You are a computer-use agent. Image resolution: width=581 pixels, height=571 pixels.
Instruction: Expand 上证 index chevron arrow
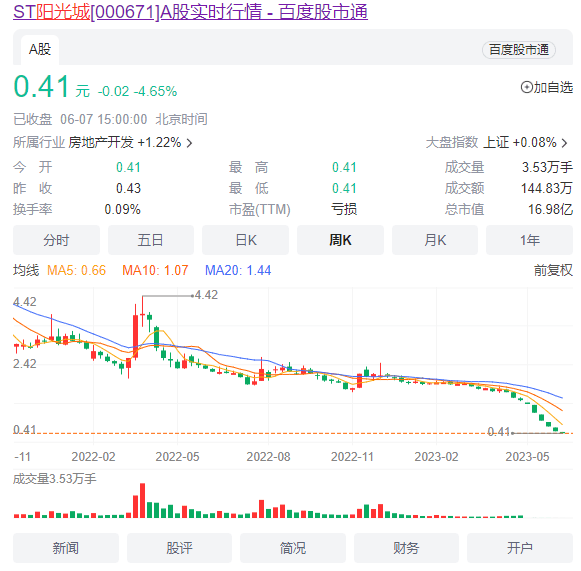pos(564,143)
